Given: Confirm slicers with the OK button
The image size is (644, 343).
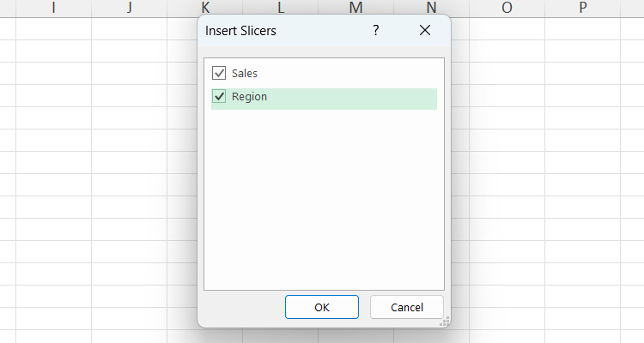Looking at the screenshot, I should coord(322,307).
